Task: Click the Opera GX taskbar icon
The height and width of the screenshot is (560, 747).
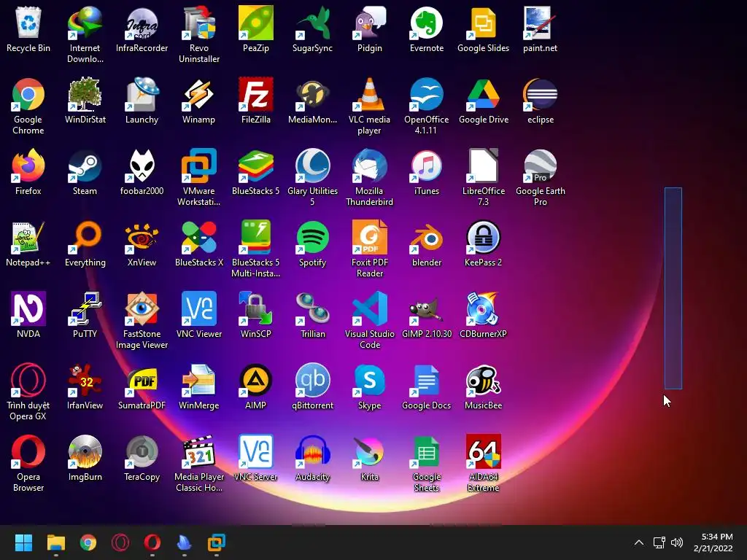Action: point(120,542)
